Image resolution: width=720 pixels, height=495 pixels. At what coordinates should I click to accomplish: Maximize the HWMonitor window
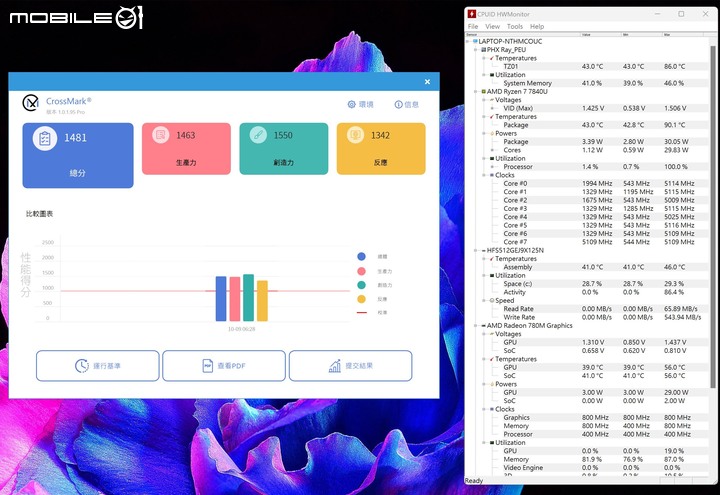click(x=681, y=14)
